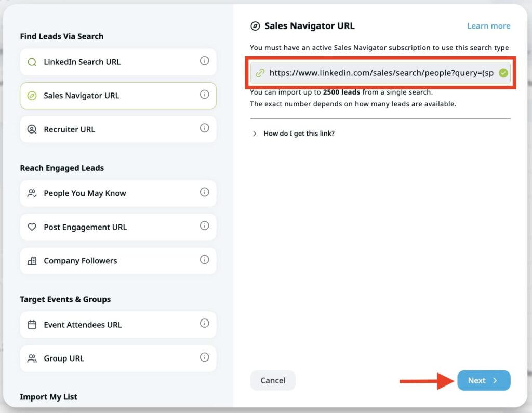Click the building icon beside Company Followers
The width and height of the screenshot is (532, 413).
(x=32, y=261)
